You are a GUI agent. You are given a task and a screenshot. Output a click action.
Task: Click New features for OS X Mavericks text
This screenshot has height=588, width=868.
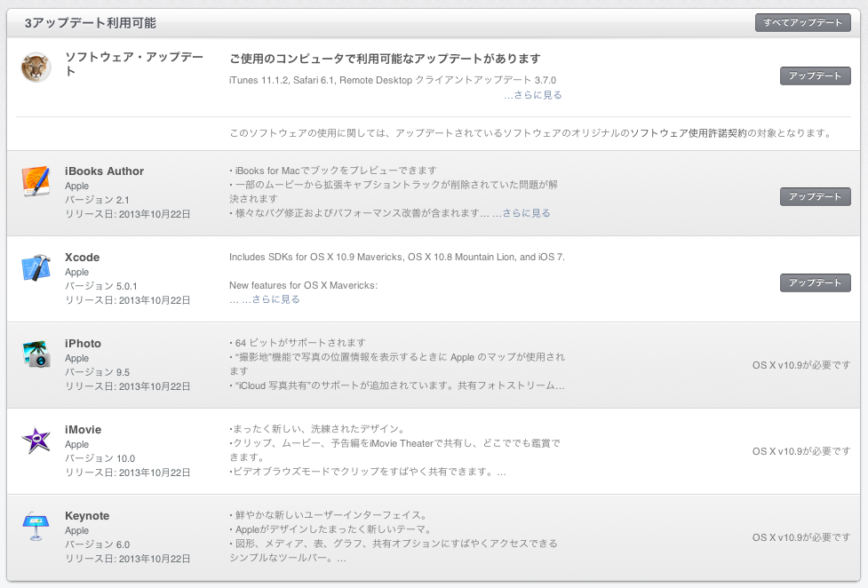(303, 286)
